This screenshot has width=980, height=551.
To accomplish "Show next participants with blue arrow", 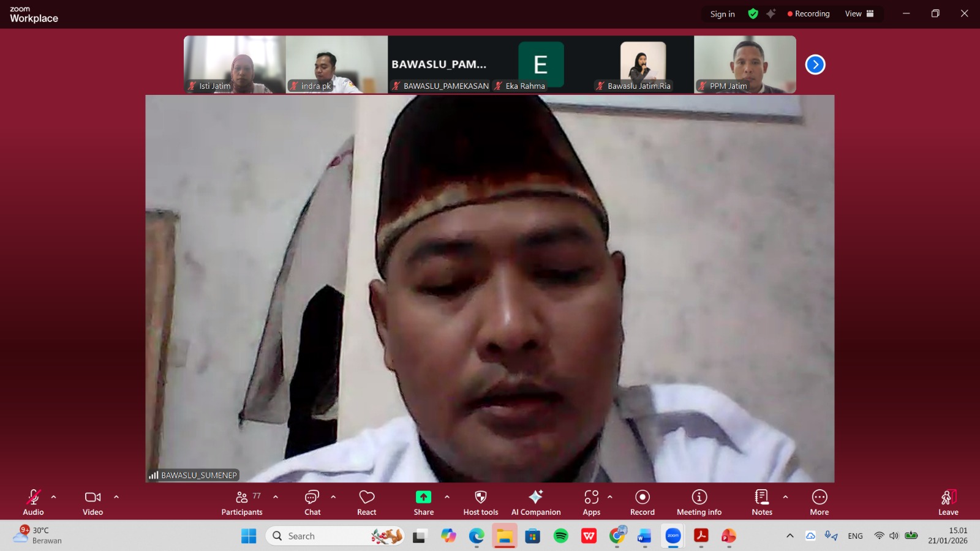I will 815,64.
